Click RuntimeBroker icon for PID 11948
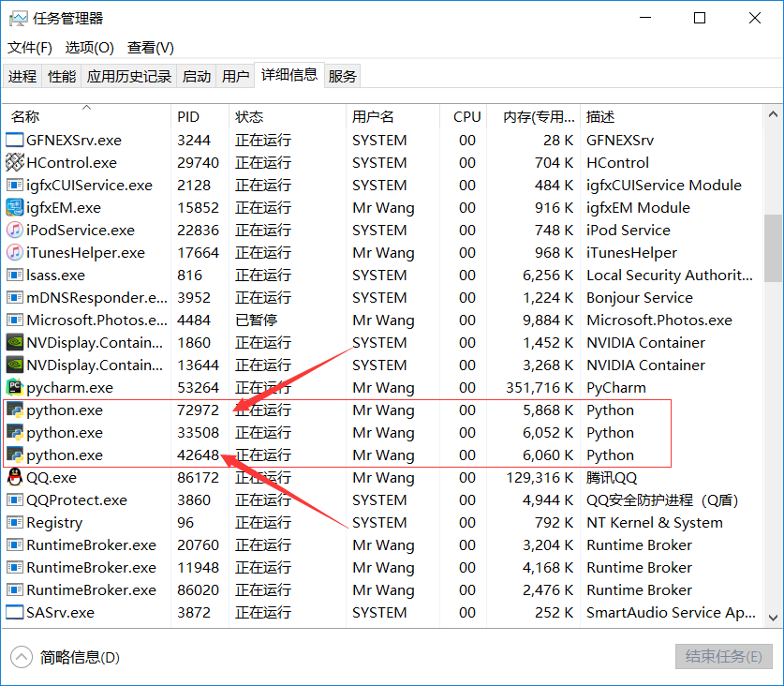 click(x=14, y=567)
